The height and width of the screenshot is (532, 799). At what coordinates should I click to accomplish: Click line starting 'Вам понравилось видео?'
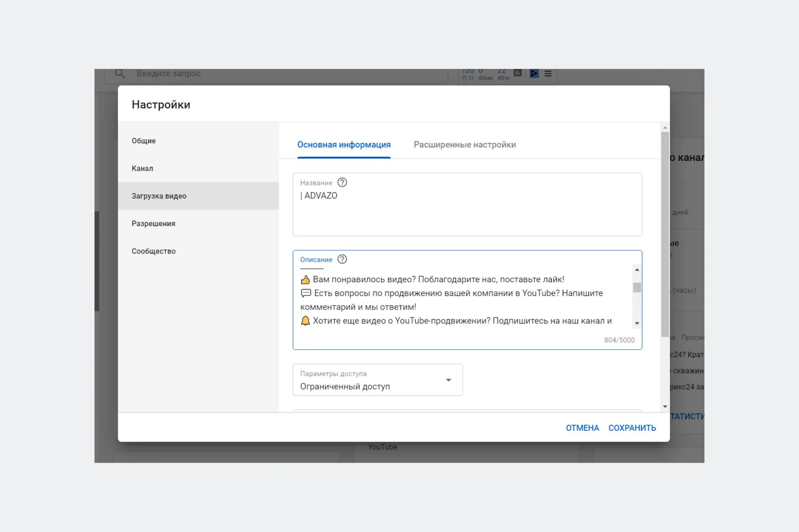[x=432, y=279]
